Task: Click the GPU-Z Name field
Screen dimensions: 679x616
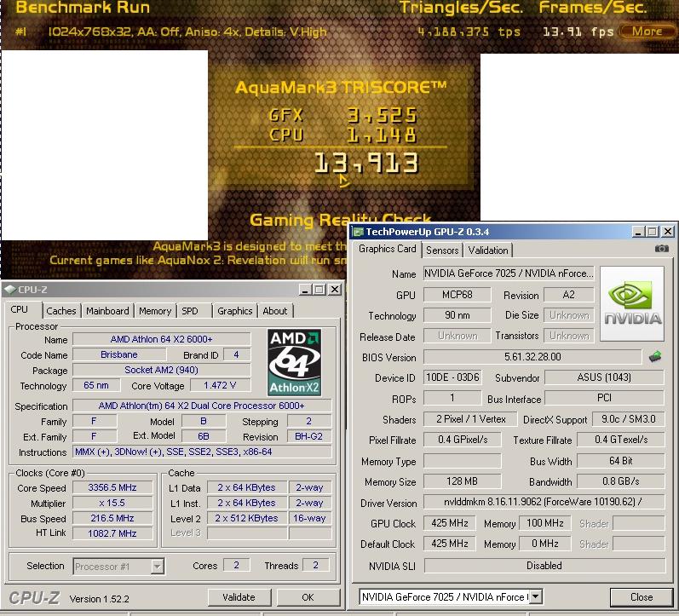Action: coord(509,273)
